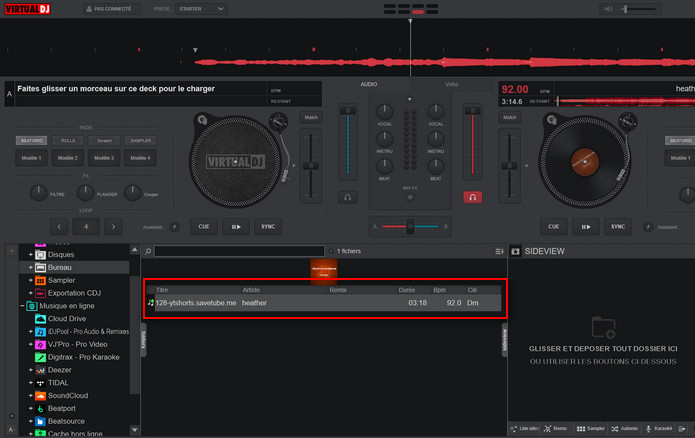This screenshot has width=695, height=438.
Task: Expand the Bureau tree node
Action: 31,267
